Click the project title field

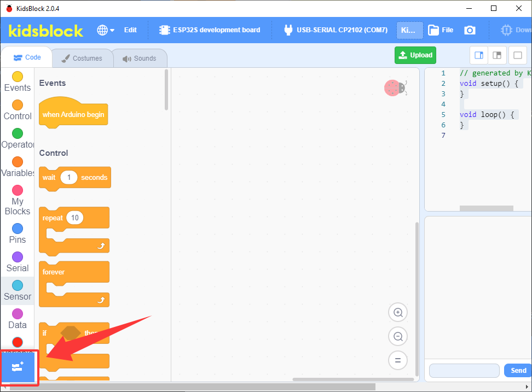(x=409, y=30)
